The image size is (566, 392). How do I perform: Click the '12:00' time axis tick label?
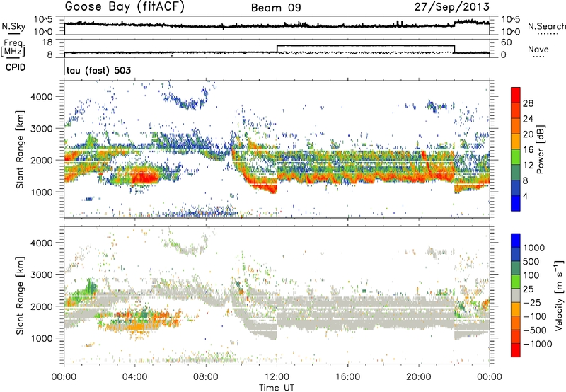pos(277,377)
